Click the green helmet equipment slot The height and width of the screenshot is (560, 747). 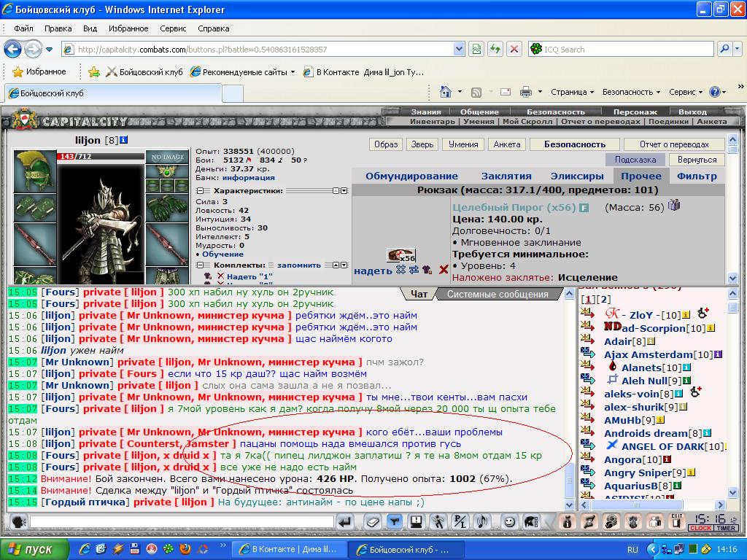(34, 171)
